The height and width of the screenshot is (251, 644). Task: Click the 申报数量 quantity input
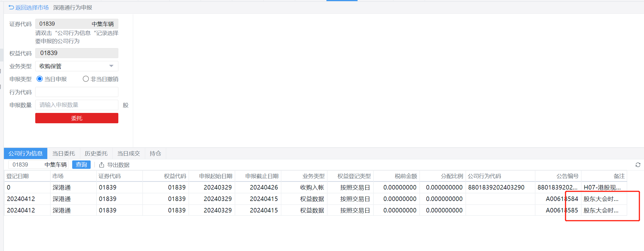(x=77, y=105)
